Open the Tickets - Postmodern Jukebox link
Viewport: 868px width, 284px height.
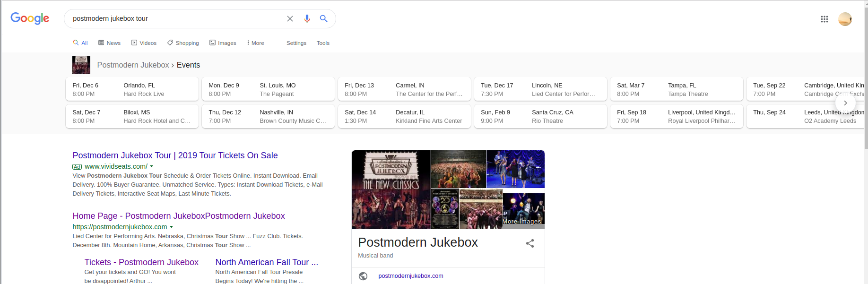pyautogui.click(x=141, y=262)
